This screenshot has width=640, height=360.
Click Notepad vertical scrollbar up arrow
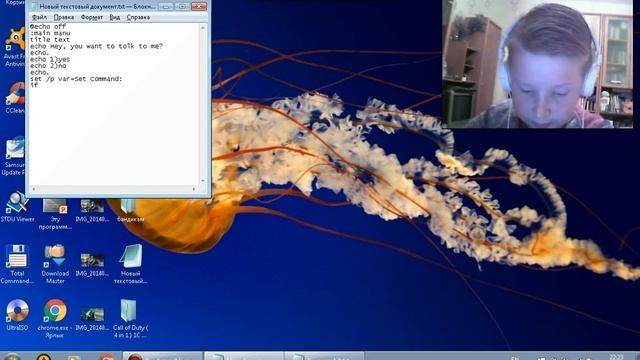203,28
